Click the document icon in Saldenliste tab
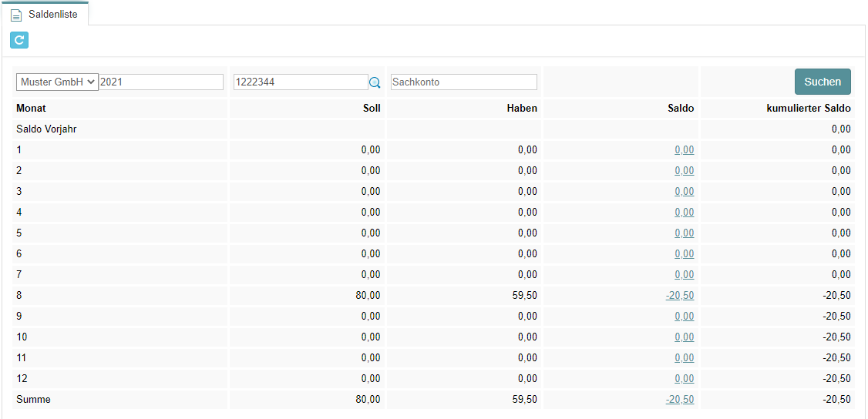 pos(16,15)
